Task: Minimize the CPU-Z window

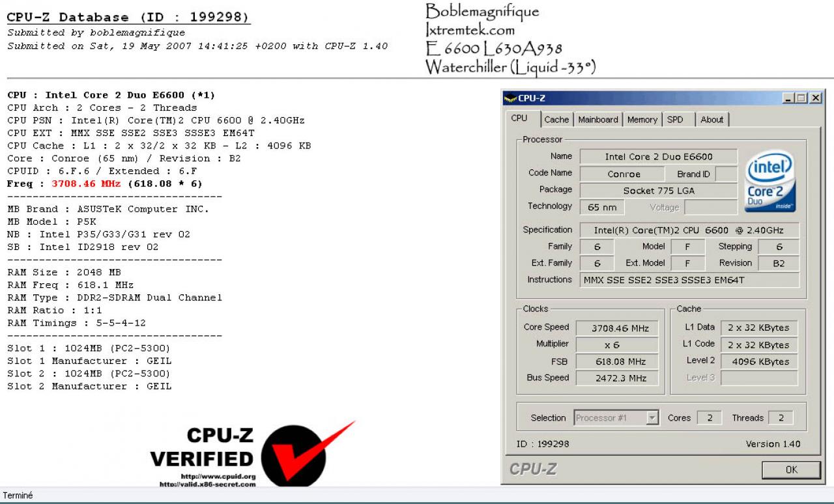Action: click(x=788, y=98)
